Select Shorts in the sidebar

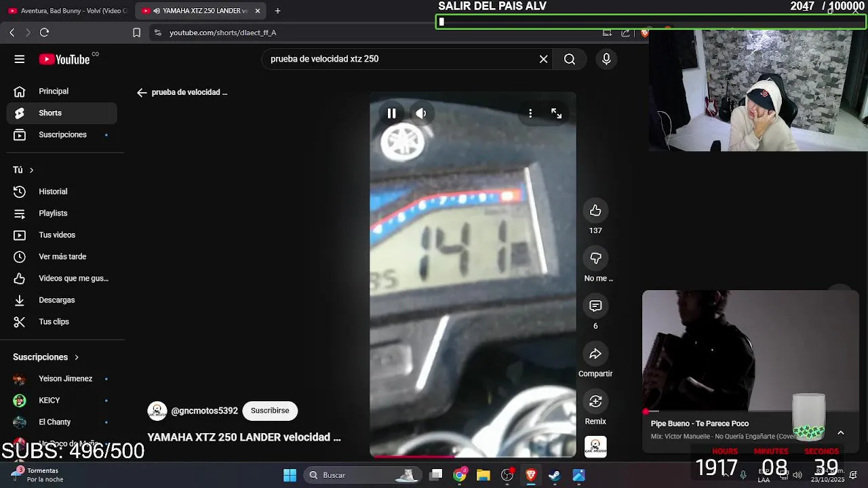coord(62,113)
